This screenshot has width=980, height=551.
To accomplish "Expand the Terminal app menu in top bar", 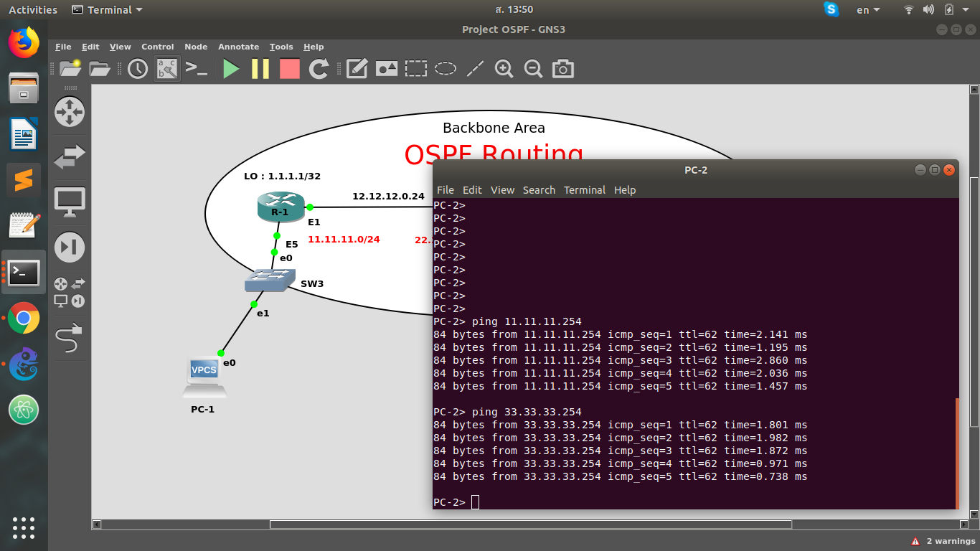I will pos(108,9).
